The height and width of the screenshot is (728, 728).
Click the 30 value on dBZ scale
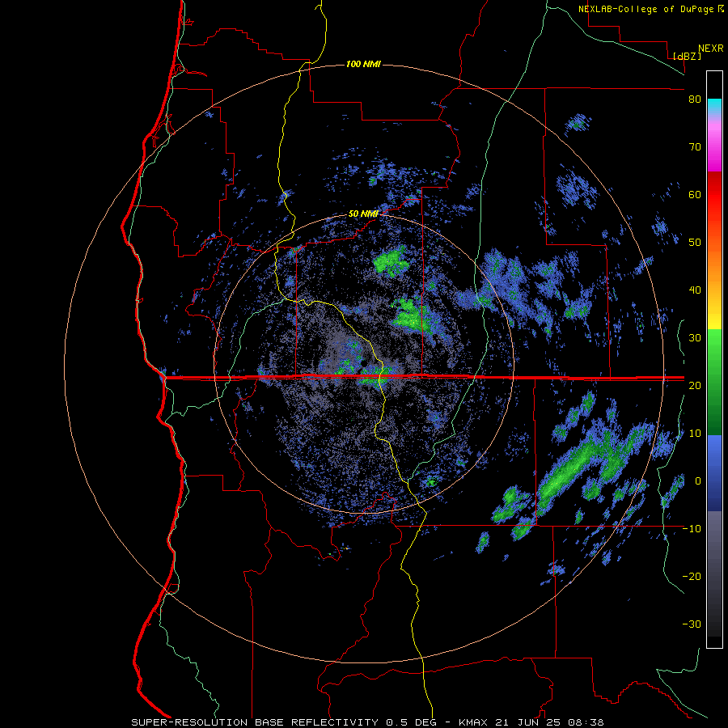[x=695, y=338]
